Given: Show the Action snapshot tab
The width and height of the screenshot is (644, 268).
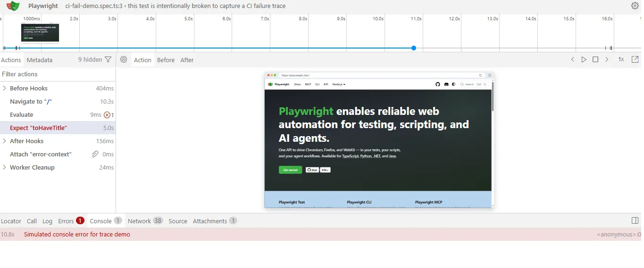Looking at the screenshot, I should tap(142, 60).
